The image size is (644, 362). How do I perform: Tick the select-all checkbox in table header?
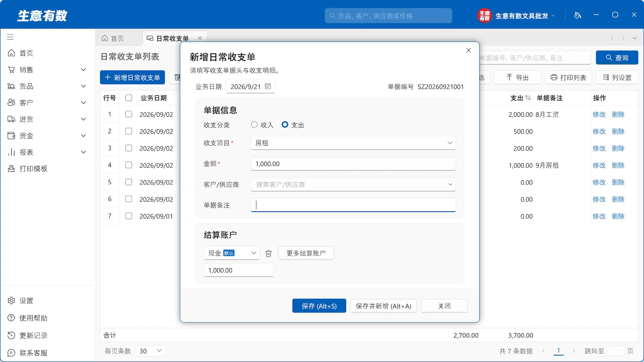[128, 98]
